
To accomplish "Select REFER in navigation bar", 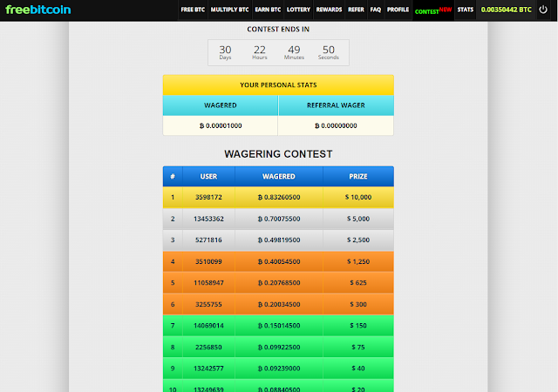I will pos(356,10).
